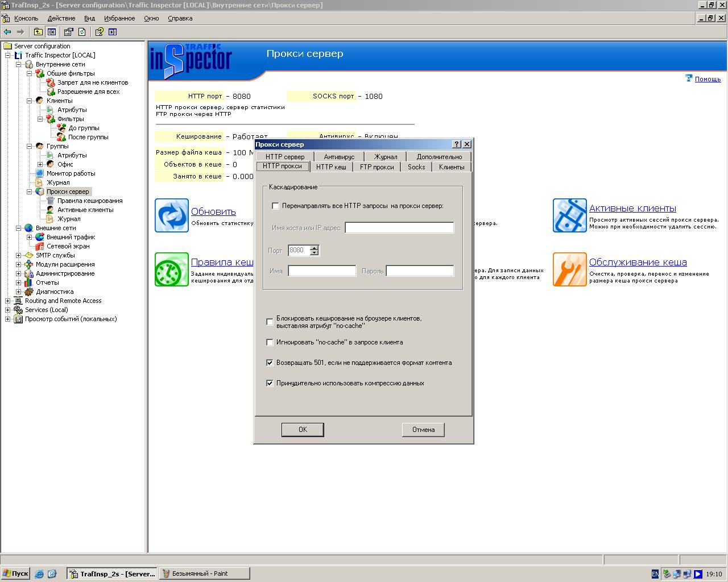Collapse the Внутренние сети tree node
Image resolution: width=728 pixels, height=582 pixels.
(x=19, y=64)
